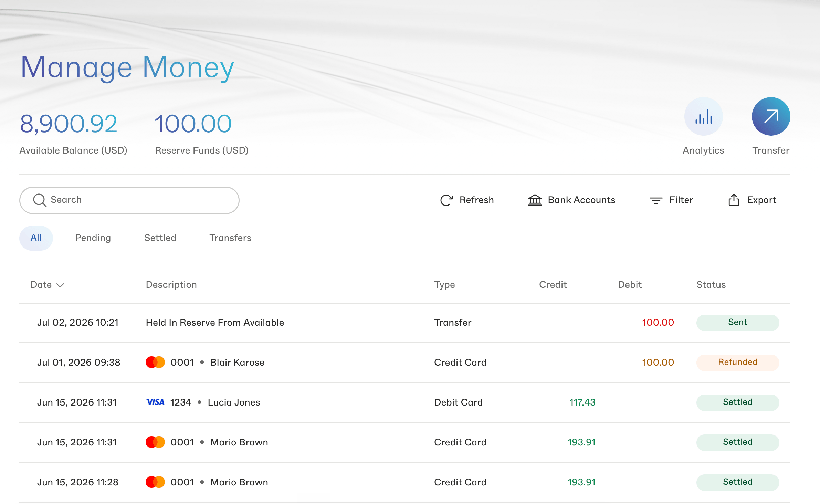Click the Settled badge for Lucia Jones
The image size is (820, 504).
(738, 402)
